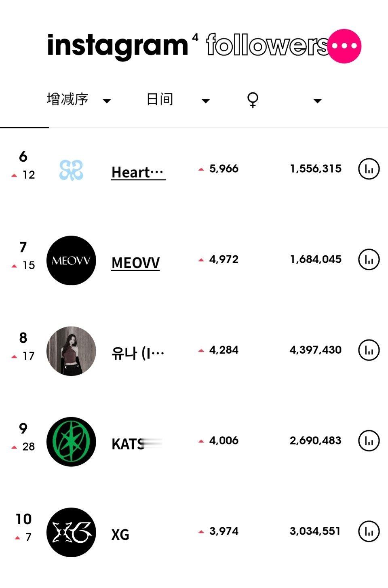Click the blue Hearts2Hearts logo
This screenshot has width=388, height=588.
pos(71,170)
